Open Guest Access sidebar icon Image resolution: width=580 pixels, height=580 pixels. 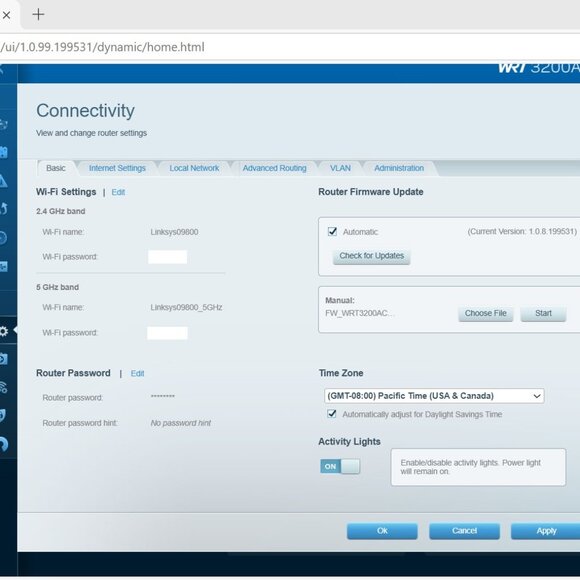(4, 152)
